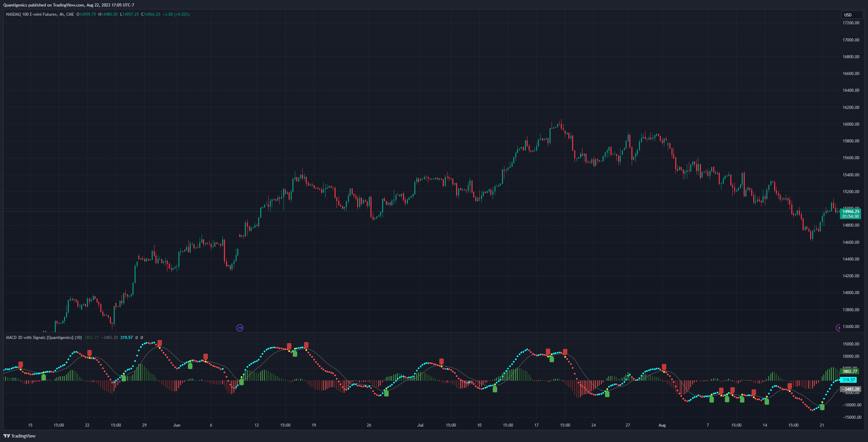Viewport: 868px width, 442px height.
Task: Click the 17 date on time axis
Action: 536,425
